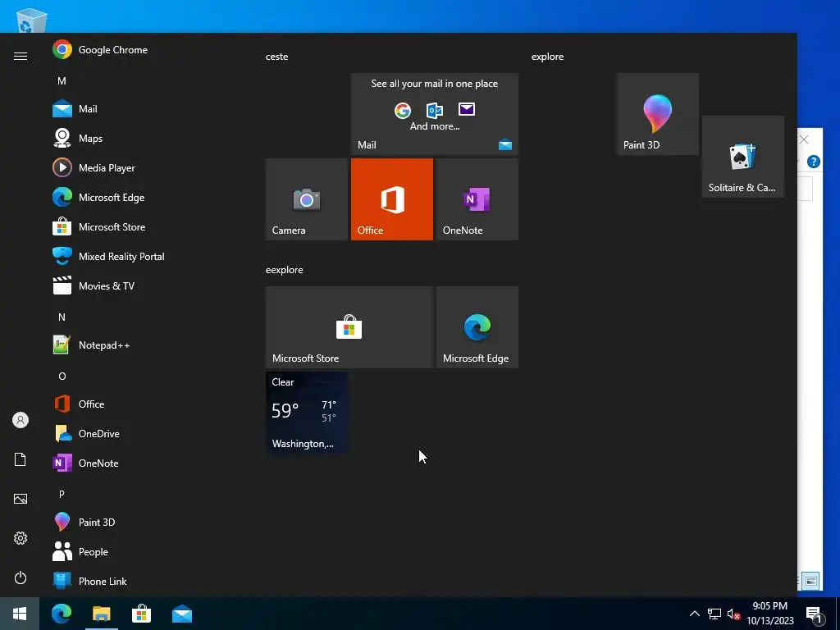Open the Solitaire & Casual Games tile
The image size is (840, 630).
pos(742,157)
